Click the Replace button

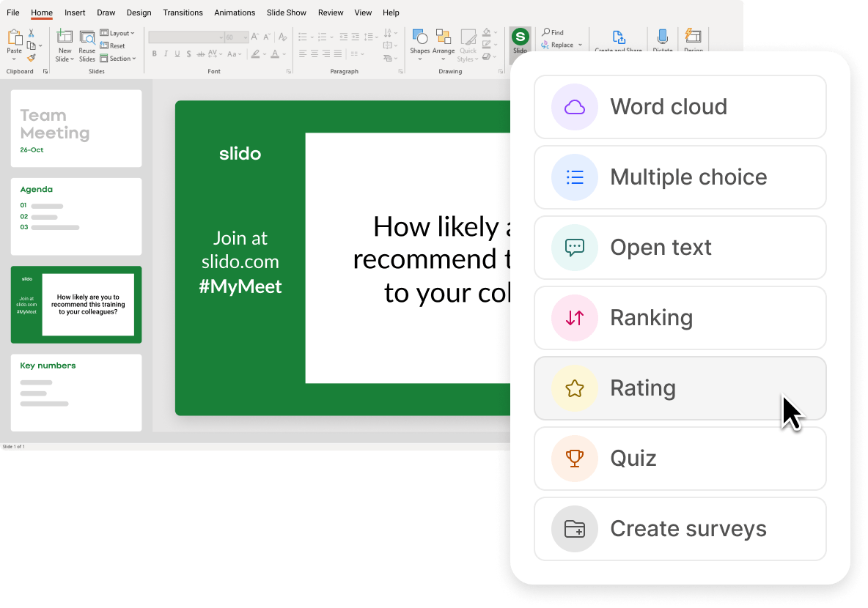coord(562,45)
